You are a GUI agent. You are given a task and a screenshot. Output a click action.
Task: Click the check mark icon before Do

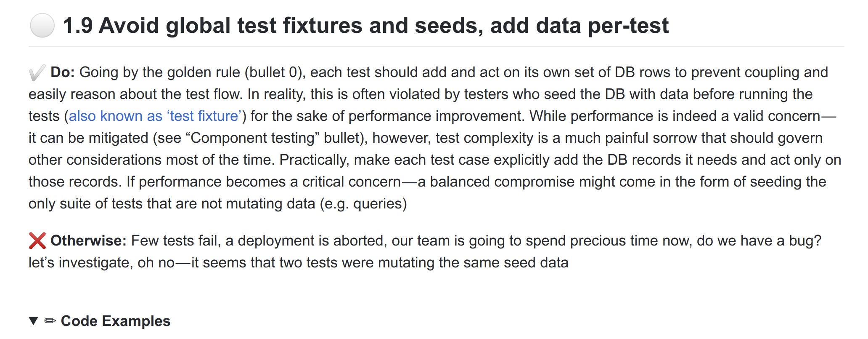coord(37,73)
